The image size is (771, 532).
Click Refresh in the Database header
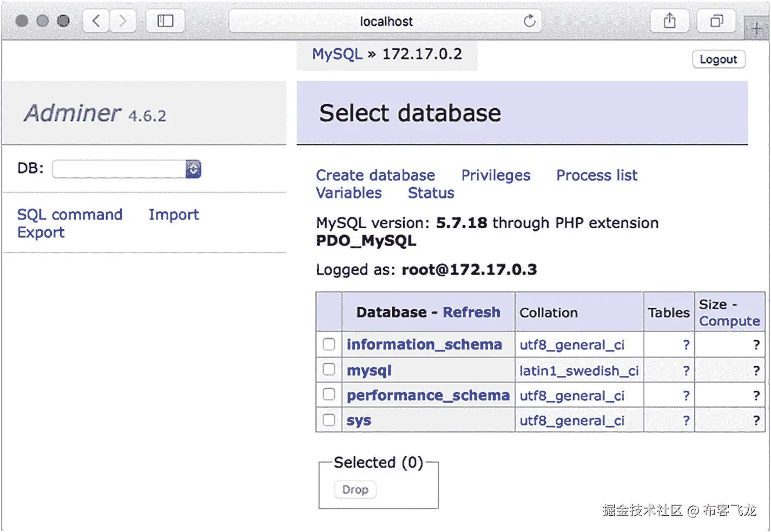coord(471,312)
